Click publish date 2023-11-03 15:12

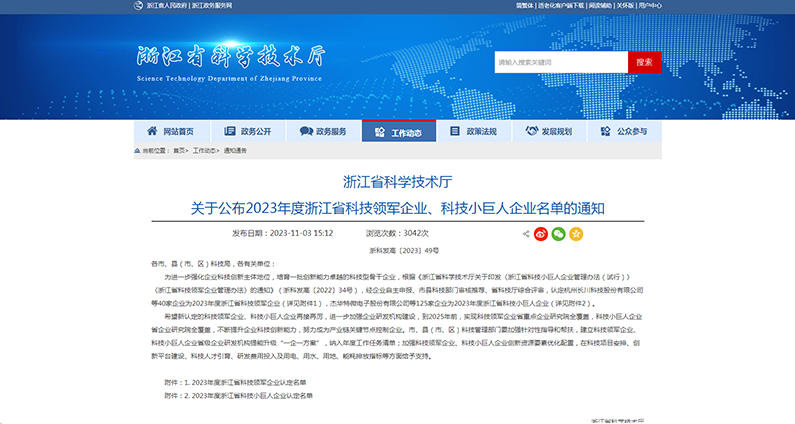283,233
